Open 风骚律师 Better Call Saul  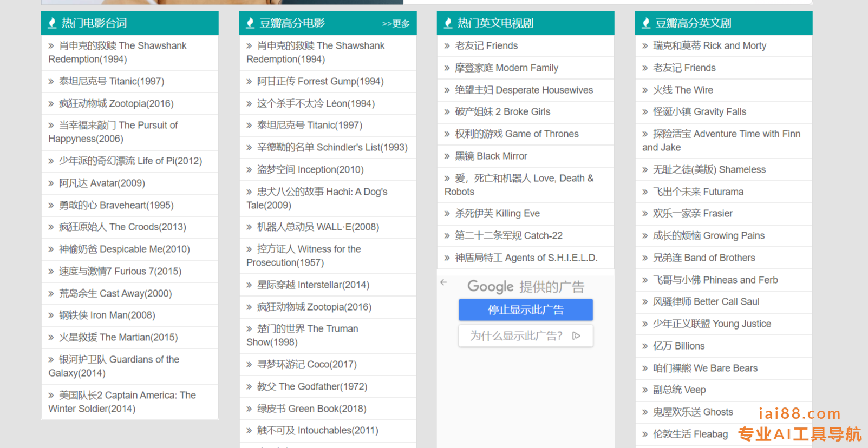click(706, 301)
